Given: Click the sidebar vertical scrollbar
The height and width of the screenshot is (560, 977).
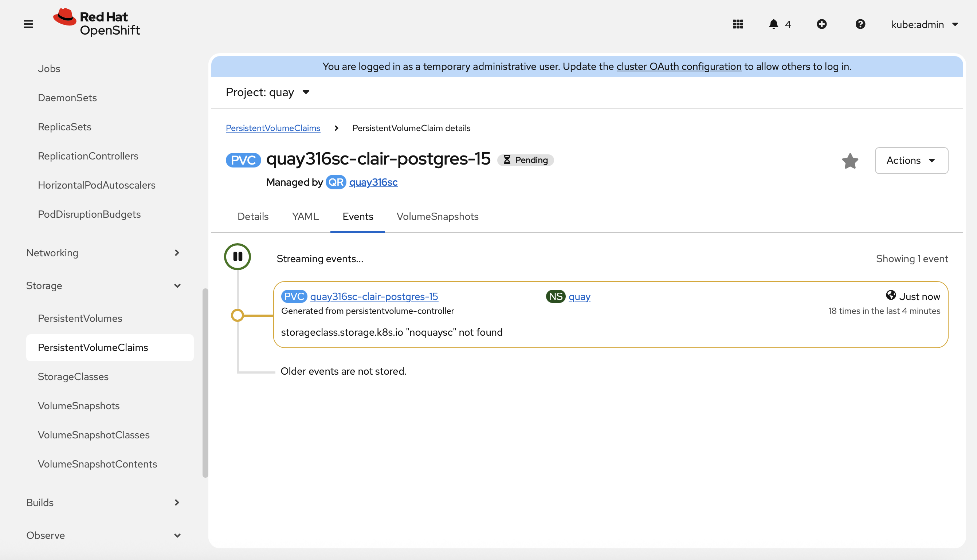Looking at the screenshot, I should pos(205,383).
